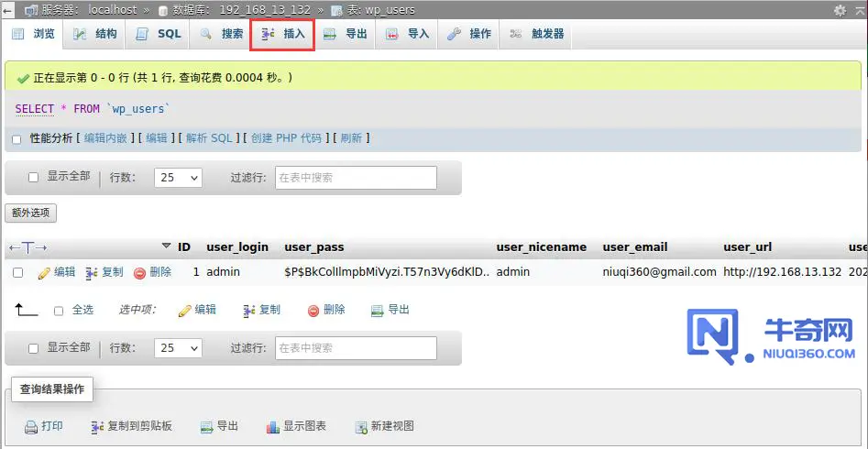Click the copy icon in admin row

[92, 273]
